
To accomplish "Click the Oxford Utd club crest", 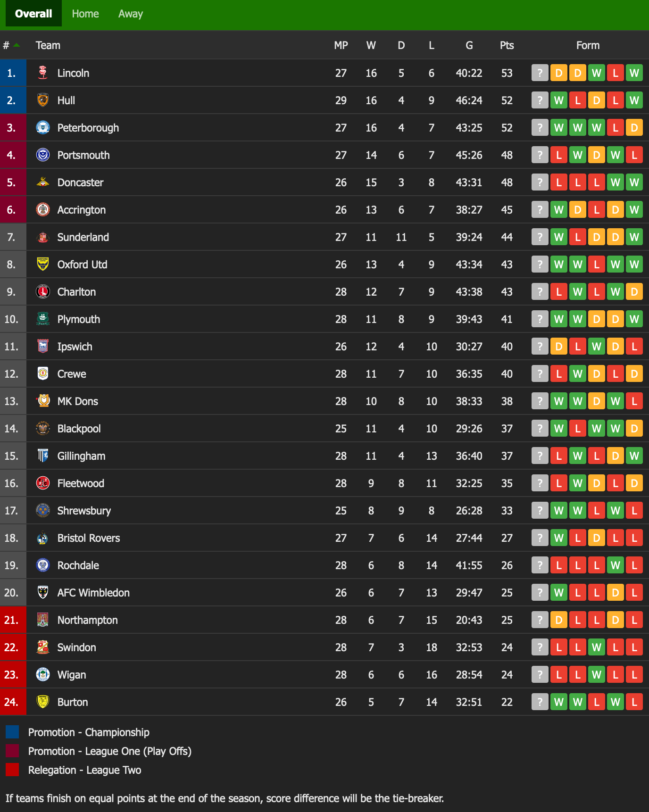I will 42,265.
